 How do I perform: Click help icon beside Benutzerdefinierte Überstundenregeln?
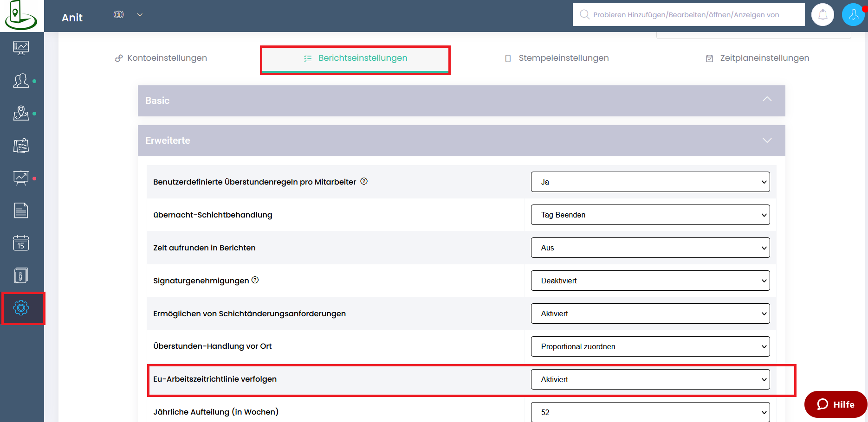(x=364, y=181)
